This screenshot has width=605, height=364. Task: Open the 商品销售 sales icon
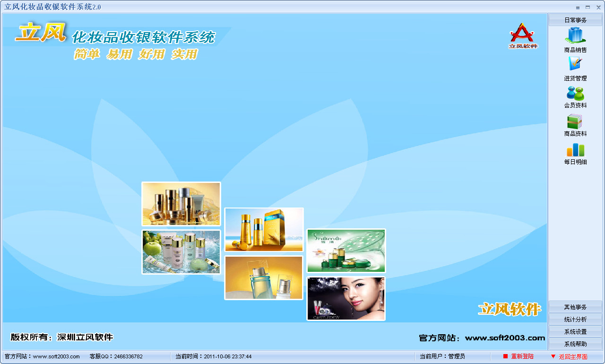(x=575, y=35)
